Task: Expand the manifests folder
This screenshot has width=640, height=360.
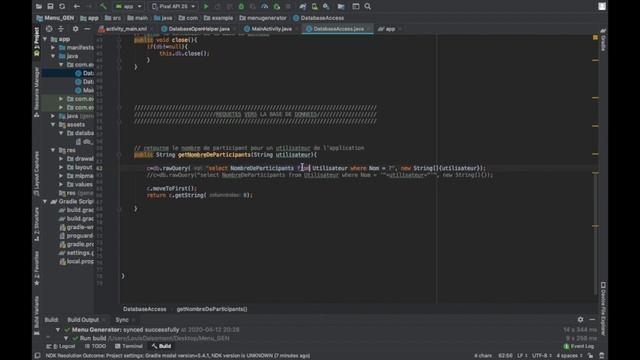Action: [53, 48]
